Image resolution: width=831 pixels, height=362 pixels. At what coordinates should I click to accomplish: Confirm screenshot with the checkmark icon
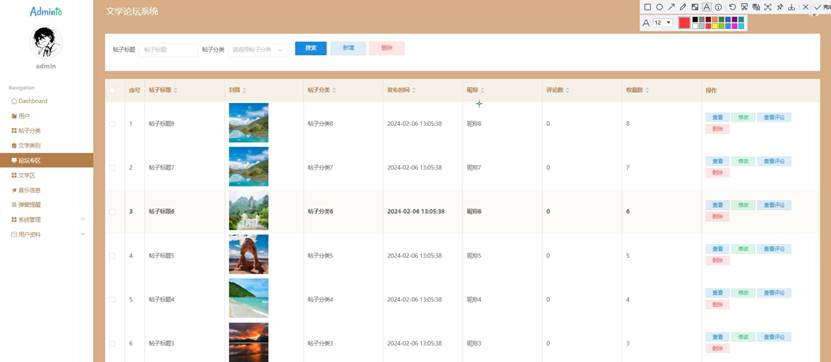pyautogui.click(x=818, y=7)
